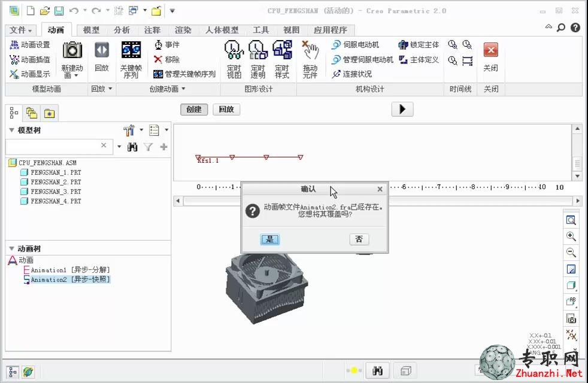Switch to the 工具 ribbon tab

(260, 30)
